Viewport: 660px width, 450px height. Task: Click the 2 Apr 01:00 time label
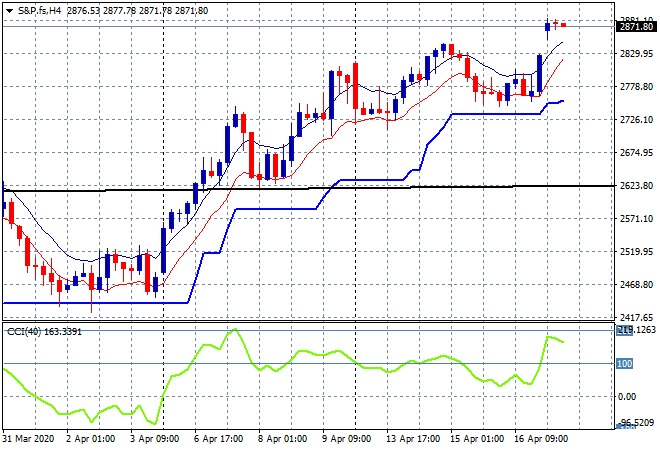(x=90, y=439)
